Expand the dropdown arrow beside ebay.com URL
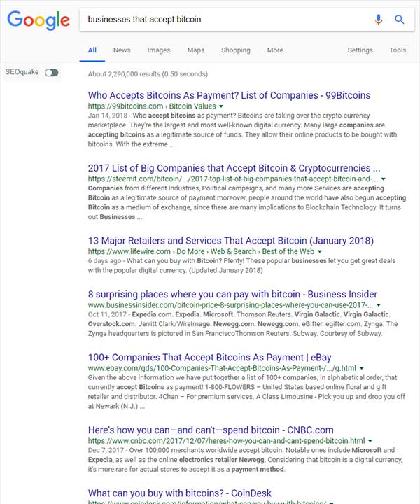 [x=361, y=368]
